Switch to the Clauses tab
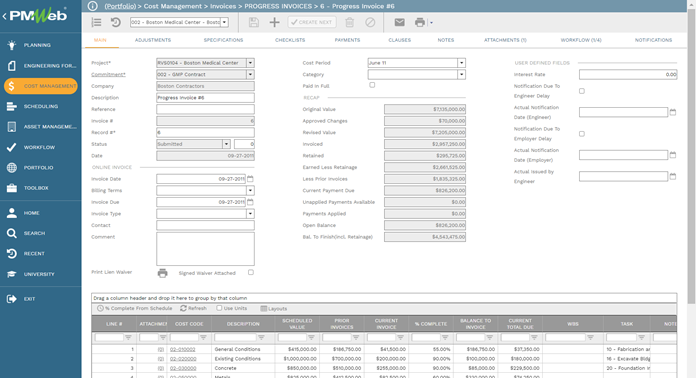 pos(399,40)
